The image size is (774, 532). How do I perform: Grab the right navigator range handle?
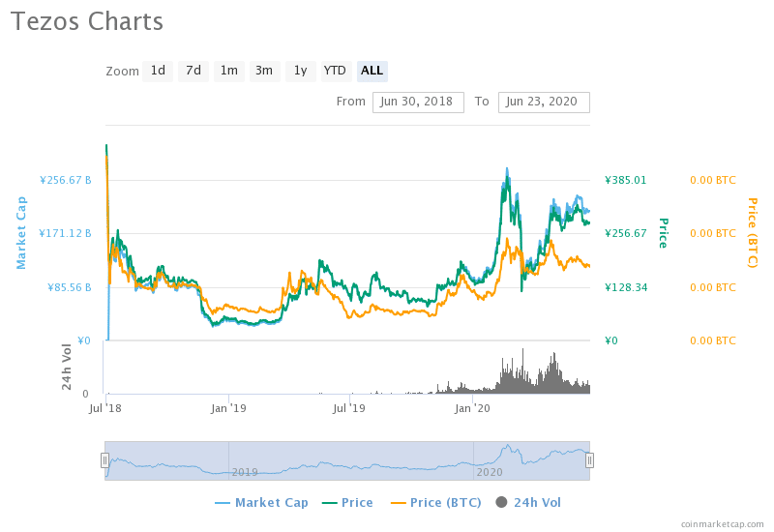coord(589,460)
